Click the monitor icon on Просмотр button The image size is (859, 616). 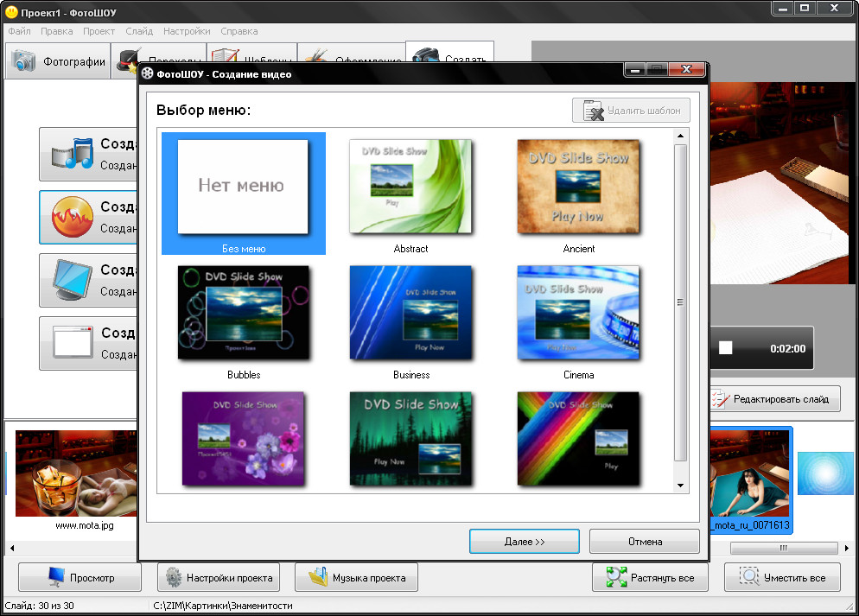tap(56, 577)
